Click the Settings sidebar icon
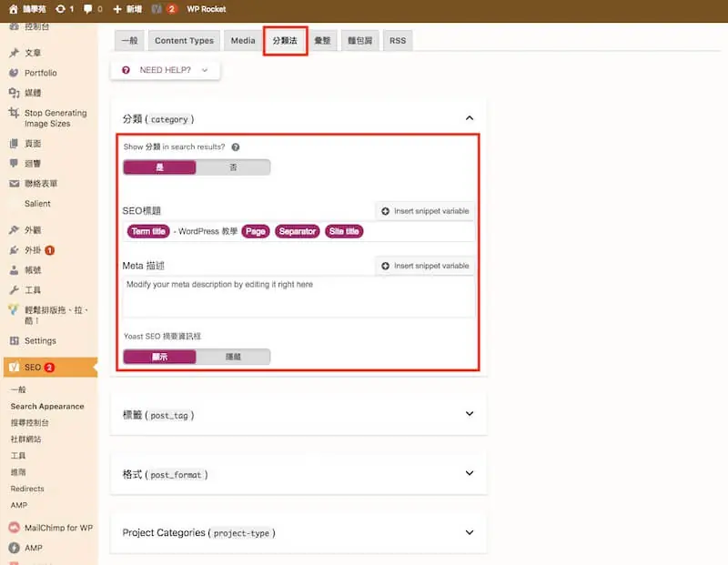728x565 pixels. click(x=15, y=341)
